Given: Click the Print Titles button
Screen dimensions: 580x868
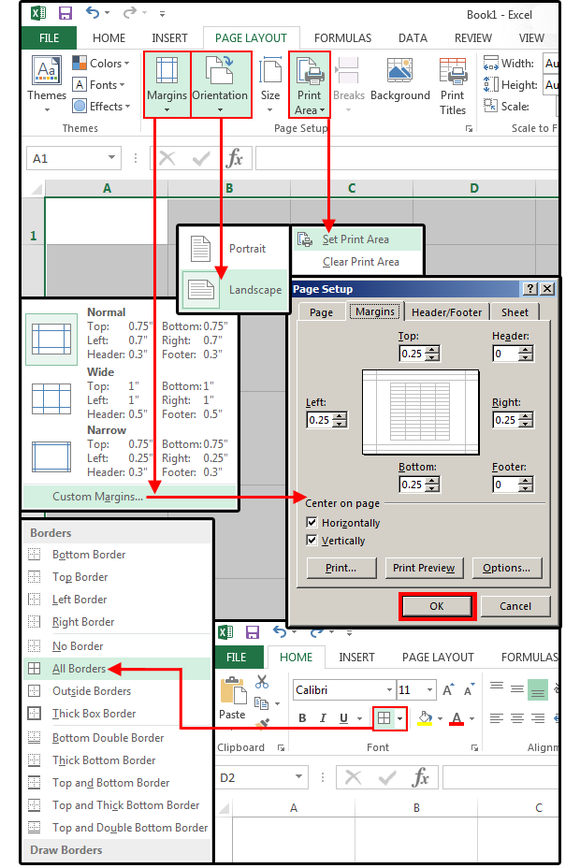Looking at the screenshot, I should click(453, 86).
